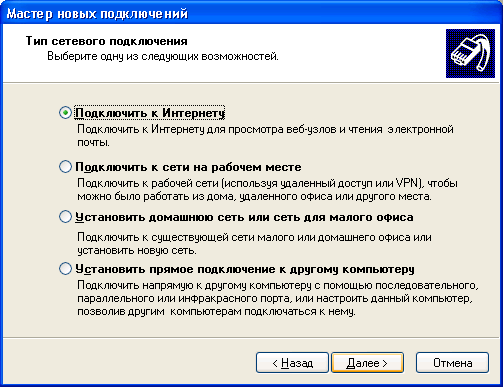Click the description about последовательного, параллельного или инфракрасного порта
503x387 pixels.
(x=278, y=298)
